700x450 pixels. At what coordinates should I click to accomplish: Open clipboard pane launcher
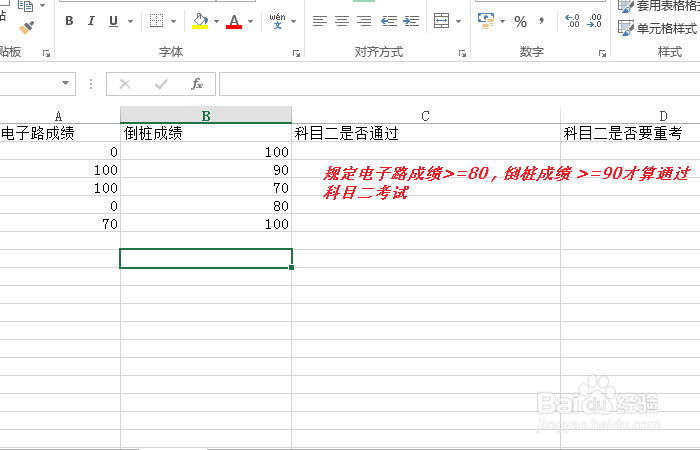[x=46, y=53]
